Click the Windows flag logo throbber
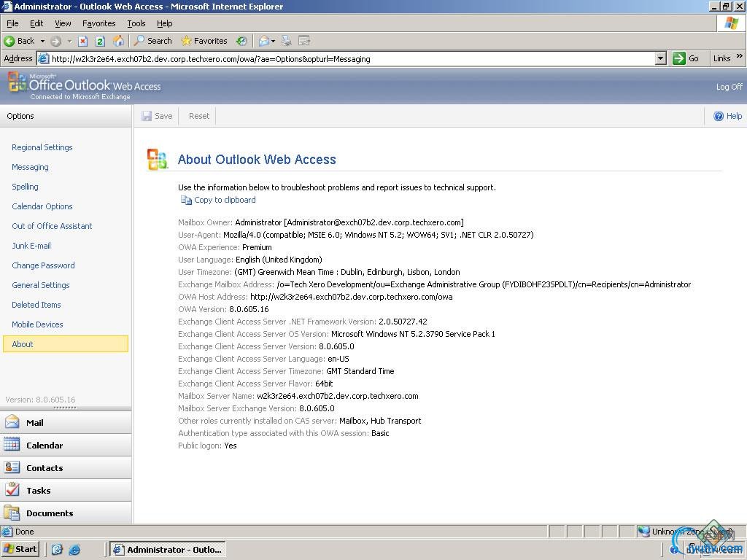 point(731,23)
